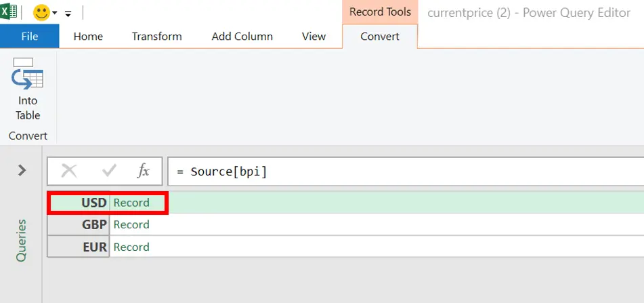This screenshot has width=644, height=303.
Task: Open the smiley feedback dropdown arrow
Action: [55, 13]
